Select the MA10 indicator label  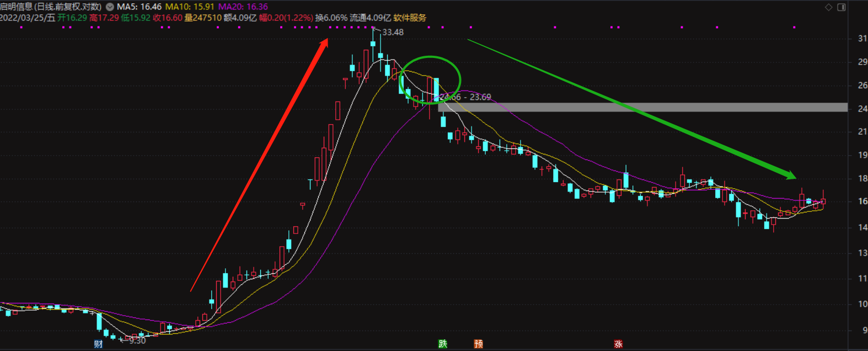[x=190, y=7]
